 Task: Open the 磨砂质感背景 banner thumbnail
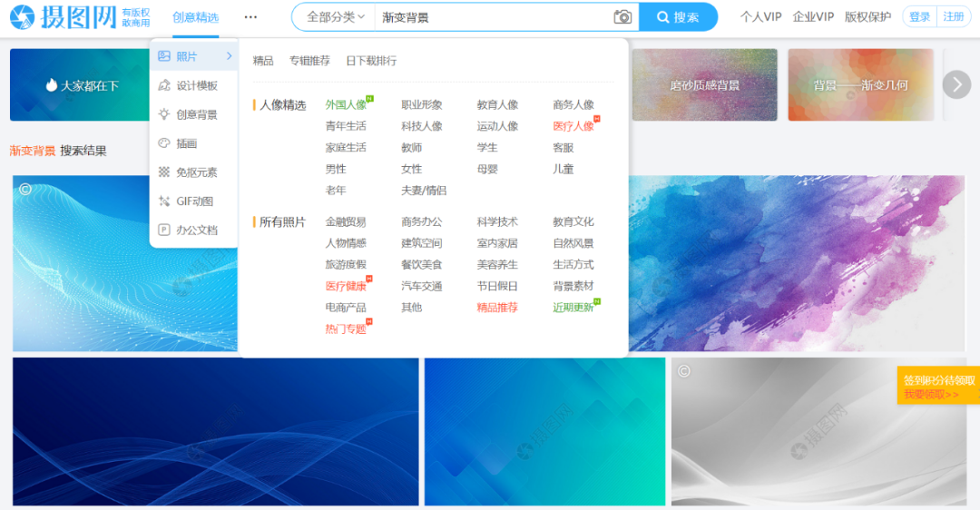[704, 84]
